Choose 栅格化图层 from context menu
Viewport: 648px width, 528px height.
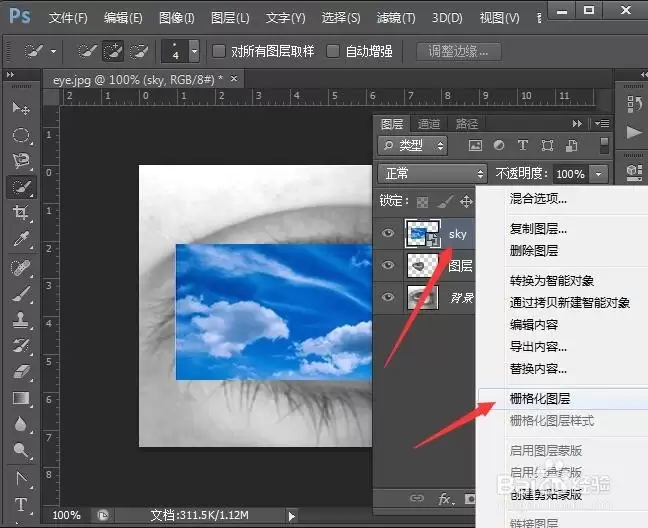[x=540, y=399]
